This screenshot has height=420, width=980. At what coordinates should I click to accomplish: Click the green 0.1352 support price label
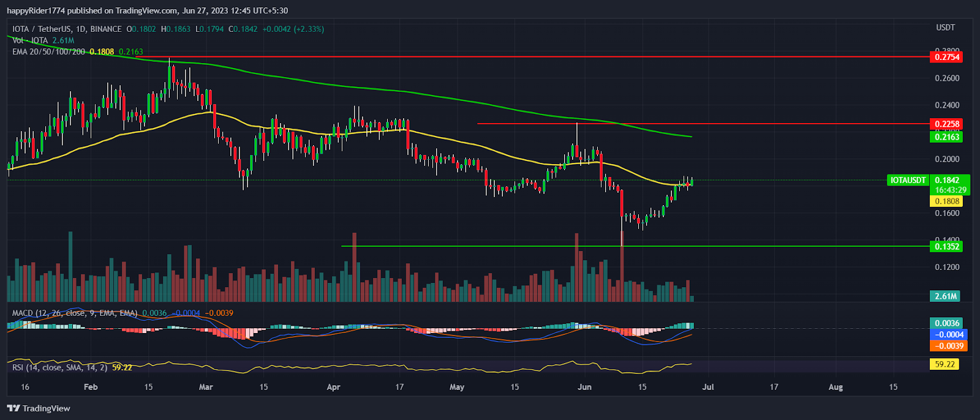(x=946, y=246)
